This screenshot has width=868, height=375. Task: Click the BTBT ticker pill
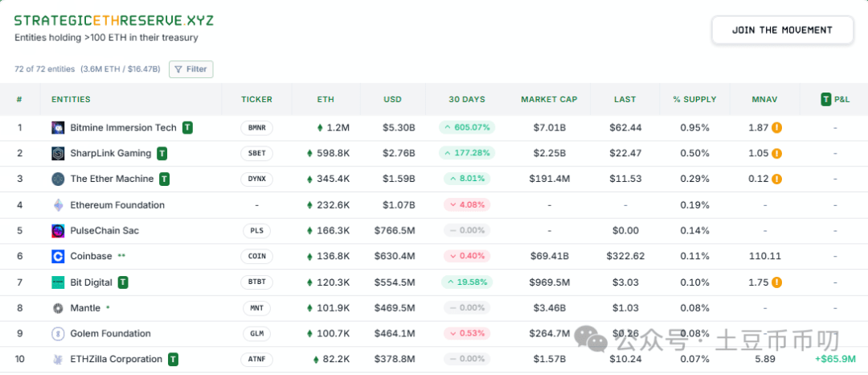point(257,282)
